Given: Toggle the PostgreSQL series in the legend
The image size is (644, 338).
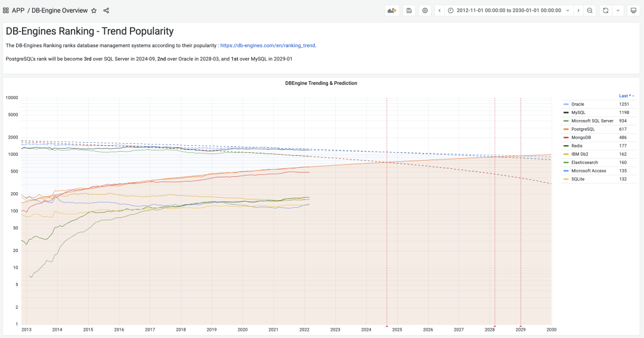Looking at the screenshot, I should click(583, 129).
